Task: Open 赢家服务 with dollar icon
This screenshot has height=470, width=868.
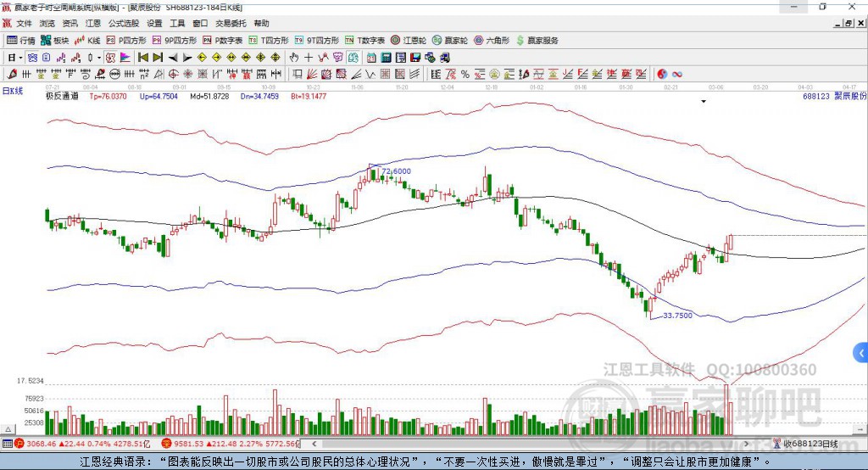Action: pyautogui.click(x=537, y=40)
